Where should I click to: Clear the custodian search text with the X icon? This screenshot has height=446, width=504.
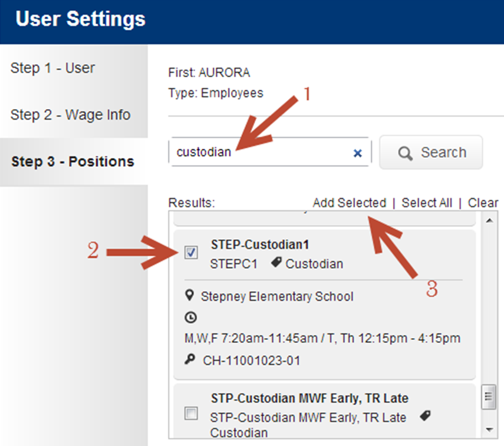357,153
